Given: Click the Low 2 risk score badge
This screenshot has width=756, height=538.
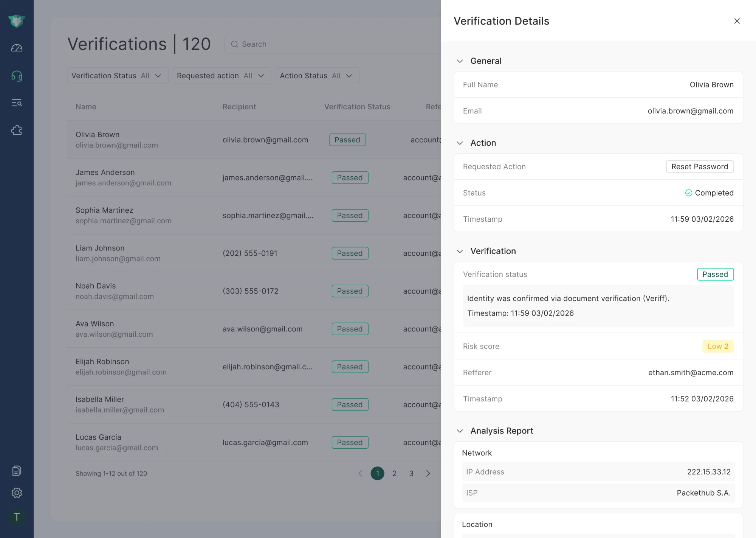Looking at the screenshot, I should [718, 346].
